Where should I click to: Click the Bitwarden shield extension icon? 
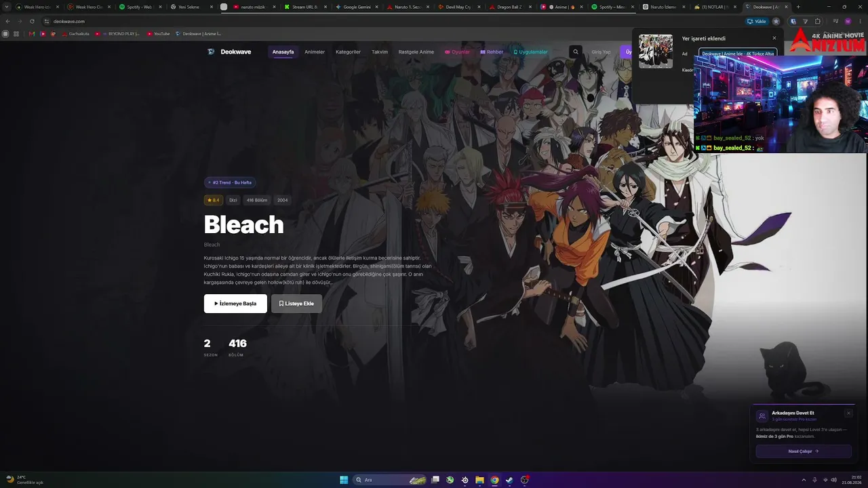pyautogui.click(x=793, y=21)
